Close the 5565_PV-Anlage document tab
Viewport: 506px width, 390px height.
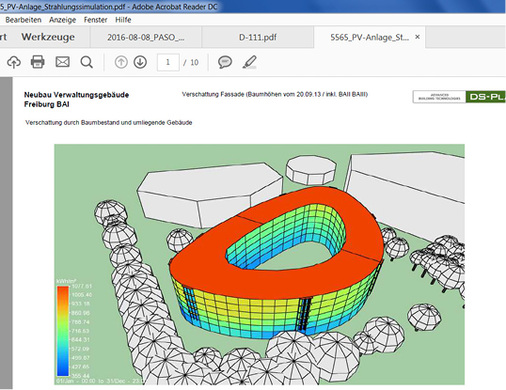coord(417,37)
